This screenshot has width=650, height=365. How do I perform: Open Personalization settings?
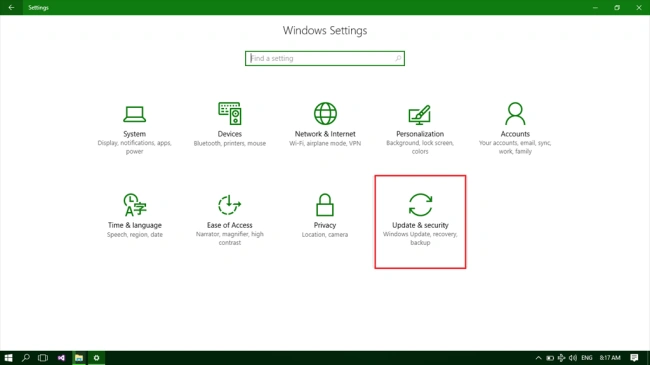pos(420,129)
